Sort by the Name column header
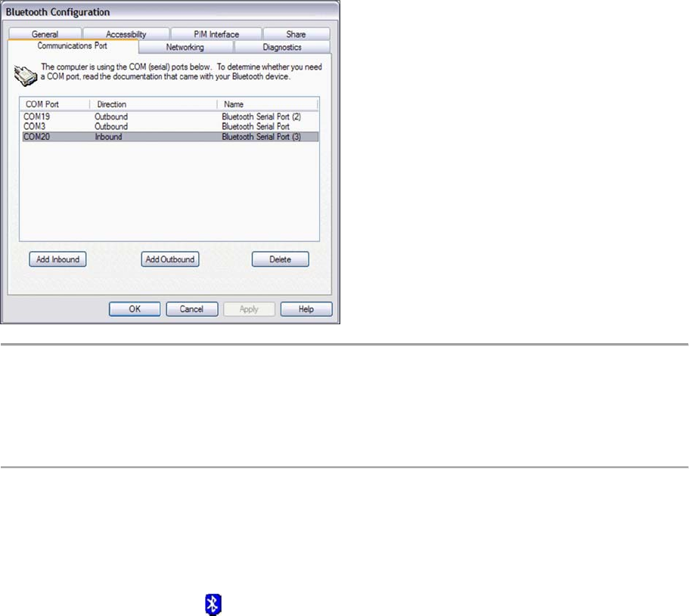 pyautogui.click(x=267, y=104)
